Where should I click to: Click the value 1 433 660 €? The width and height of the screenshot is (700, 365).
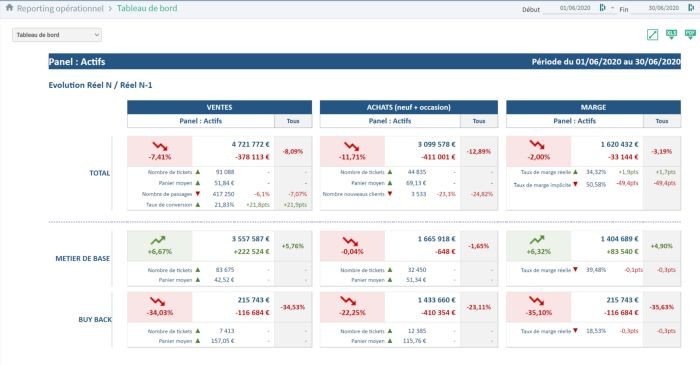click(437, 300)
